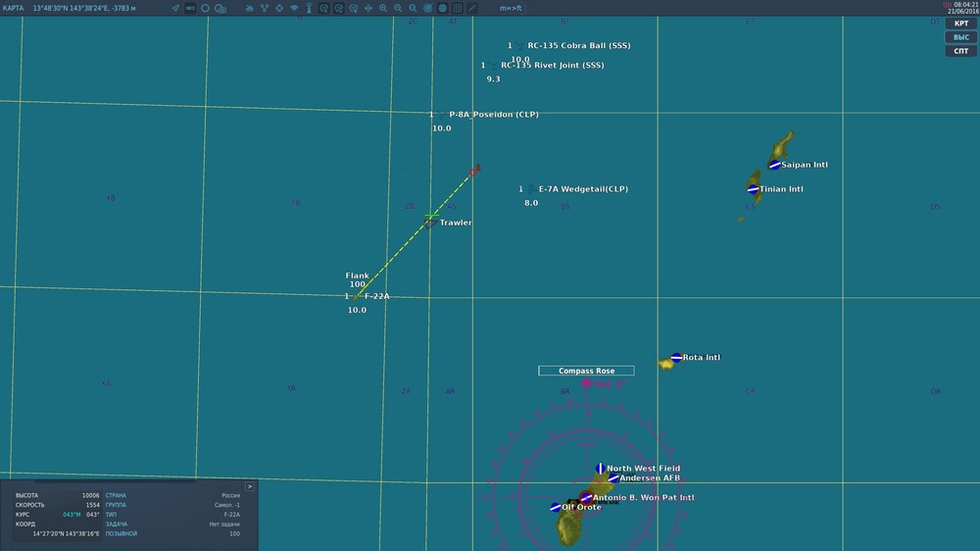Click the КРТ button
This screenshot has width=980, height=551.
click(961, 24)
